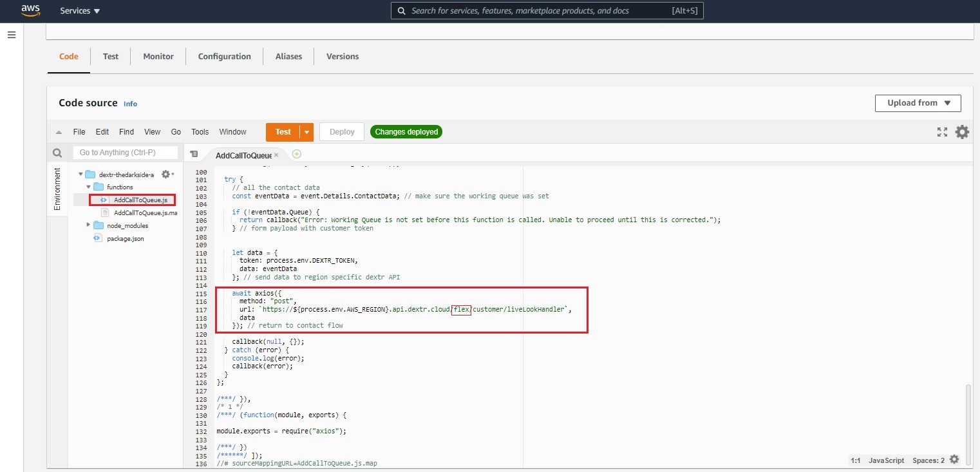
Task: Change the Spaces: 2 indentation setting
Action: coord(928,460)
